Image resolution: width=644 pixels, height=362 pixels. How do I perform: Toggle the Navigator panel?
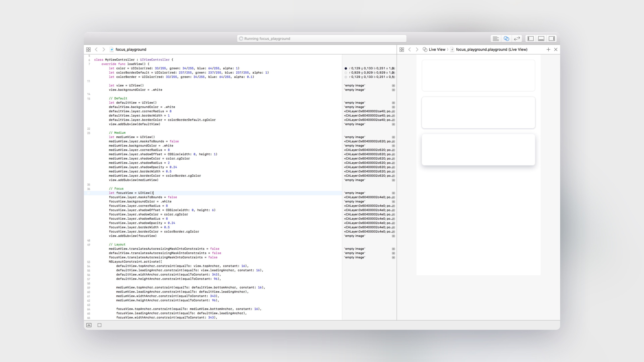click(530, 39)
